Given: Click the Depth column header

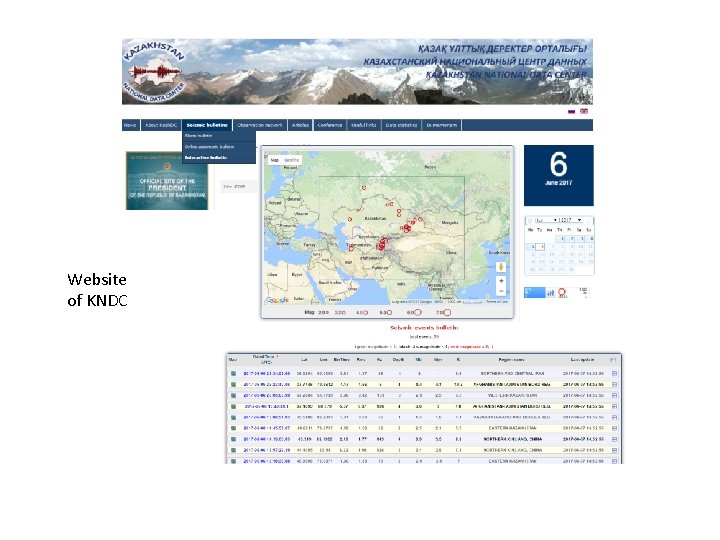Looking at the screenshot, I should [398, 360].
